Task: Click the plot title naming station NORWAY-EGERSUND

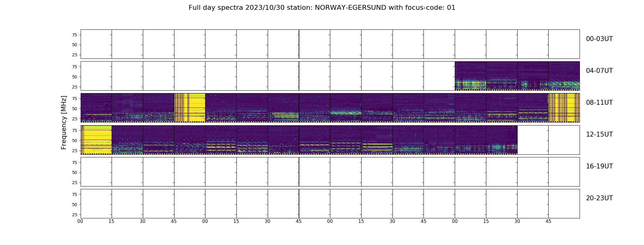Action: coord(322,8)
